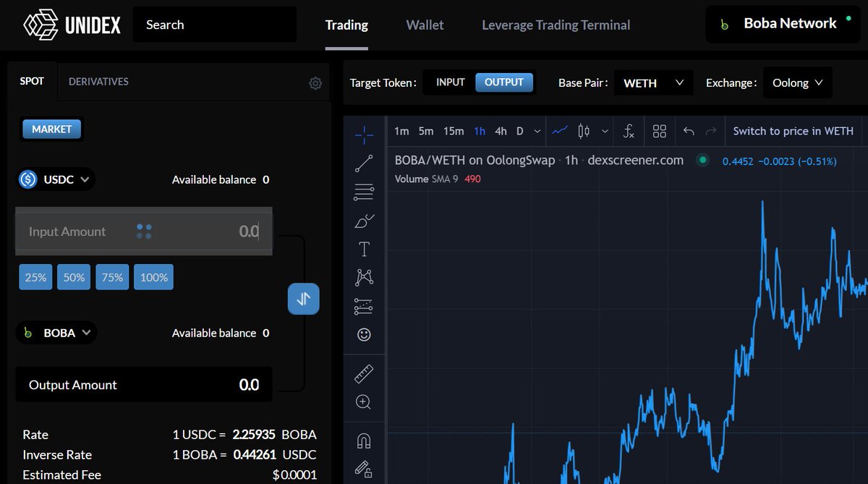Viewport: 868px width, 484px height.
Task: Select the zoom in tool
Action: (x=365, y=402)
